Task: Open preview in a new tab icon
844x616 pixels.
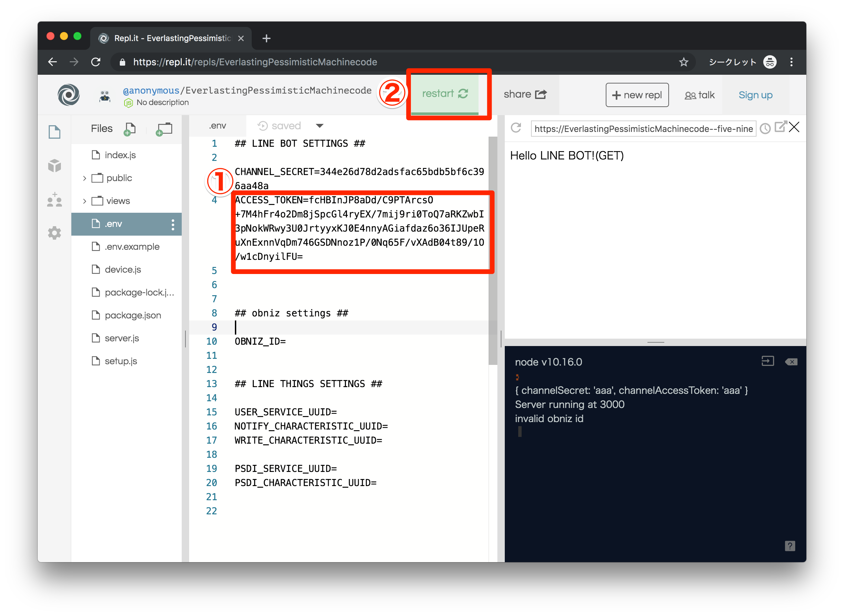Action: point(781,127)
